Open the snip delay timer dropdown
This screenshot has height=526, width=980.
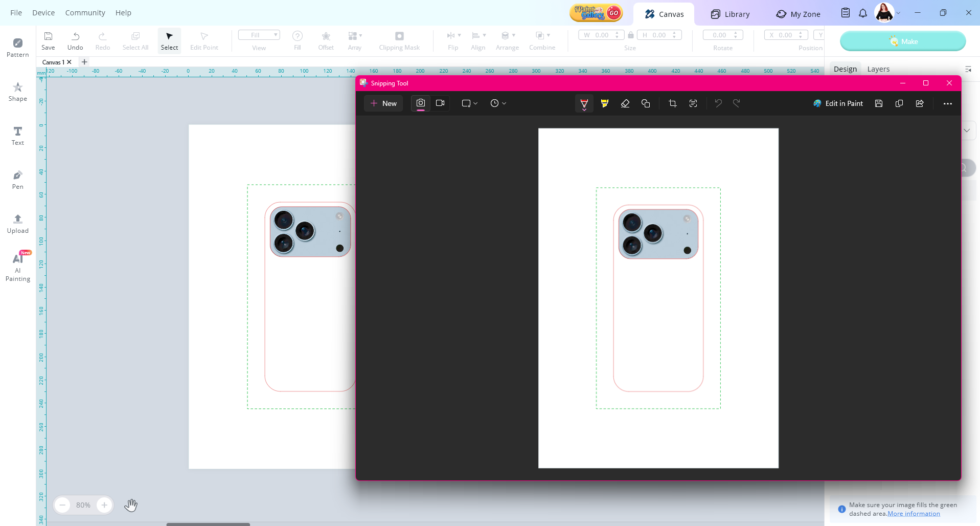[x=498, y=103]
